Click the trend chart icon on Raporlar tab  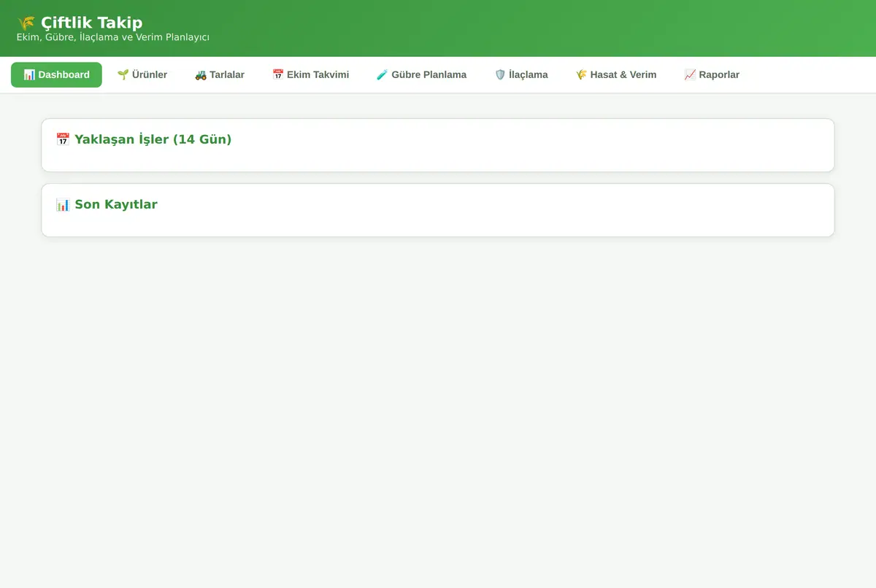[x=690, y=74]
